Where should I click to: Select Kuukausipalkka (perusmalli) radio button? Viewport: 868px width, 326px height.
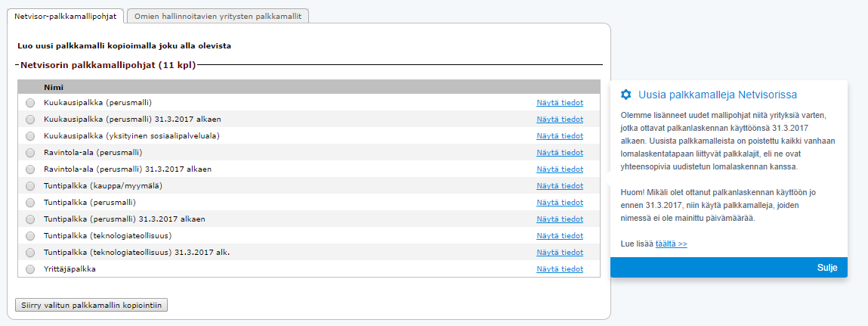[30, 103]
